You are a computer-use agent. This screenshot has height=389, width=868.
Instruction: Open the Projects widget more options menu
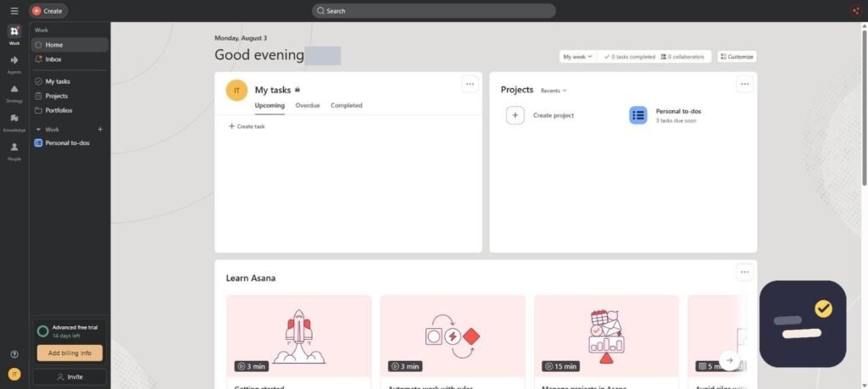744,84
